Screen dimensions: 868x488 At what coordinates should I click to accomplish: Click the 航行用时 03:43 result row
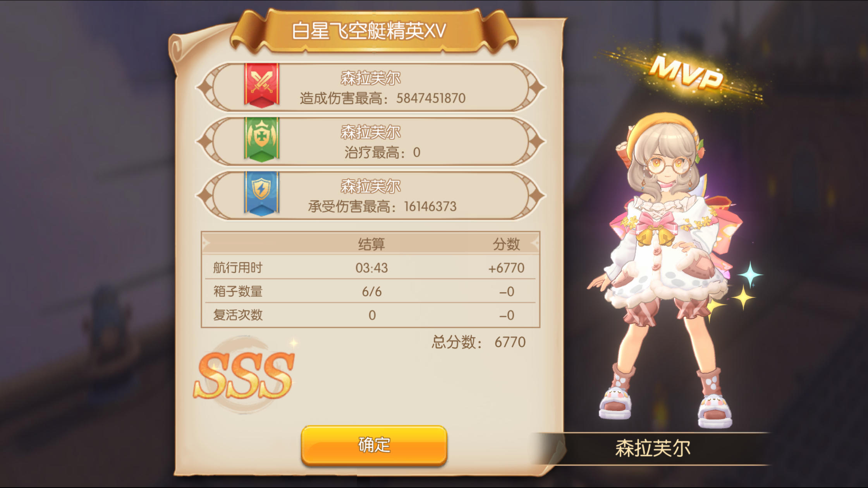pos(371,267)
